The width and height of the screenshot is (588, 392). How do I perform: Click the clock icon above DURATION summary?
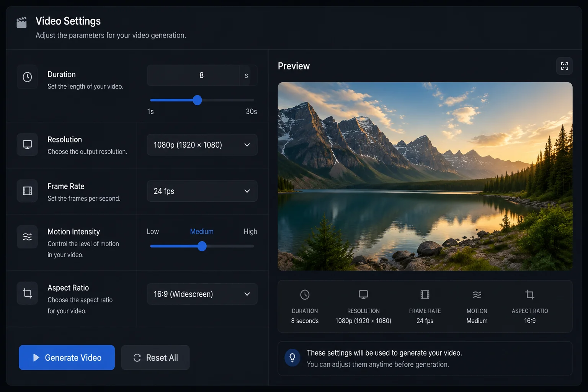tap(305, 294)
